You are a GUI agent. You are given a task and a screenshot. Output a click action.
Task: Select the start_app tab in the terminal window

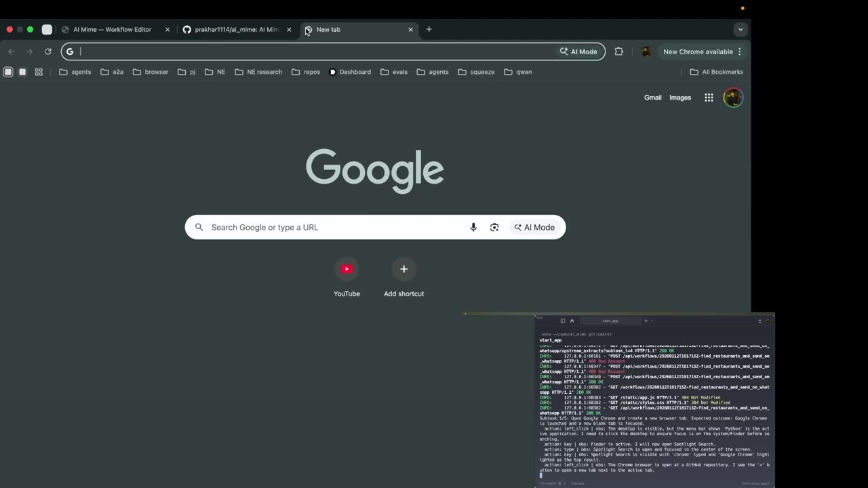[x=610, y=321]
